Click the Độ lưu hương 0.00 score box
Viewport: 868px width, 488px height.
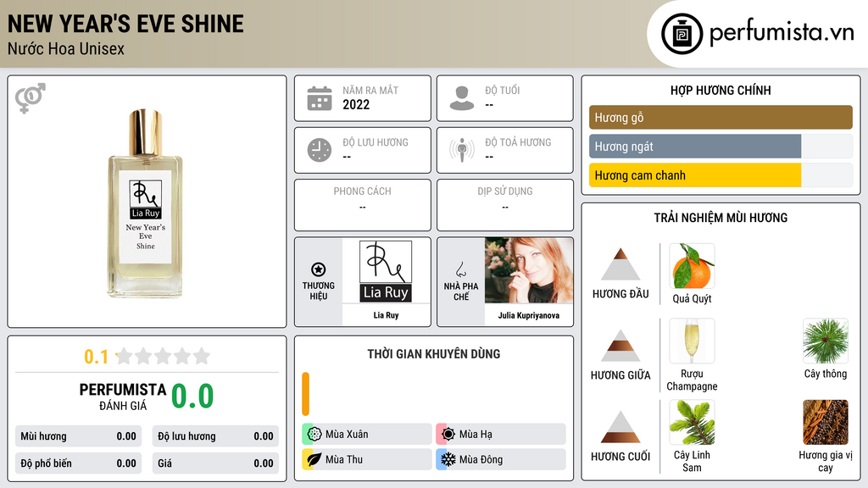coord(215,436)
